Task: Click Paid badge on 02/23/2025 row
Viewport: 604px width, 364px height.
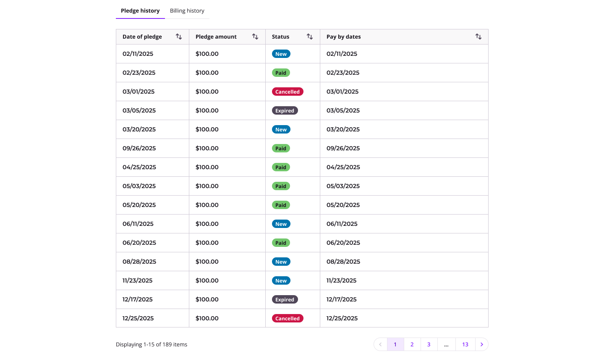Action: pos(281,73)
